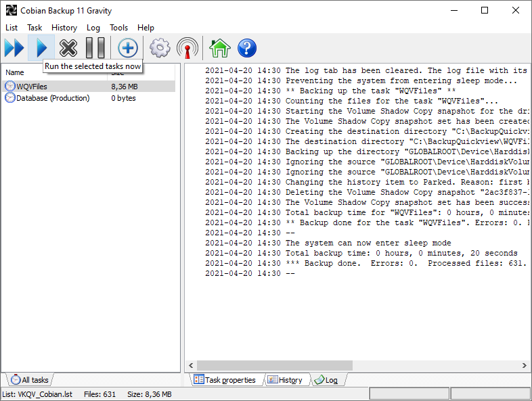
Task: Click the remote antenna toolbar icon
Action: [187, 48]
